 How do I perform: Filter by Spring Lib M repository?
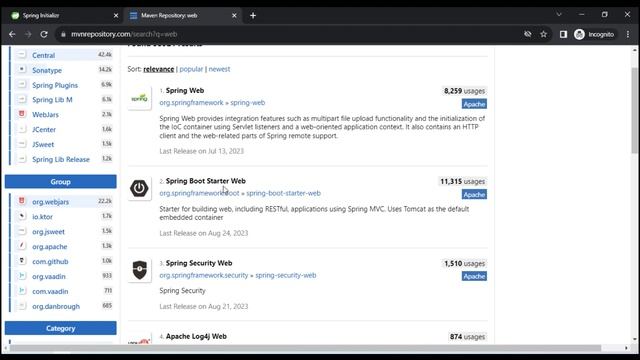52,100
